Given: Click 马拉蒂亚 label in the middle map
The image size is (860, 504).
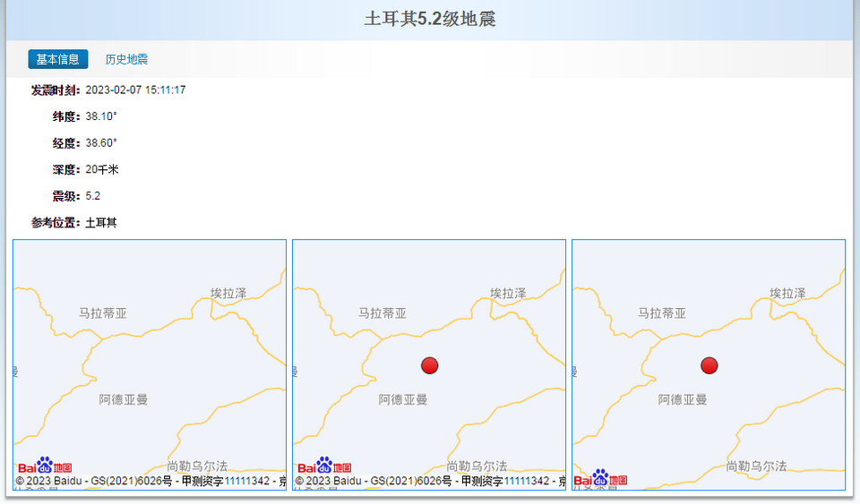Looking at the screenshot, I should pos(383,313).
